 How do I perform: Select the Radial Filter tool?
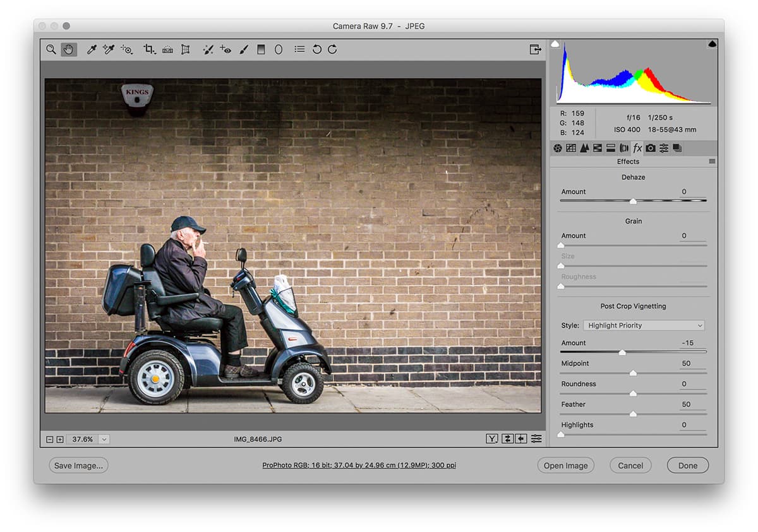point(279,49)
